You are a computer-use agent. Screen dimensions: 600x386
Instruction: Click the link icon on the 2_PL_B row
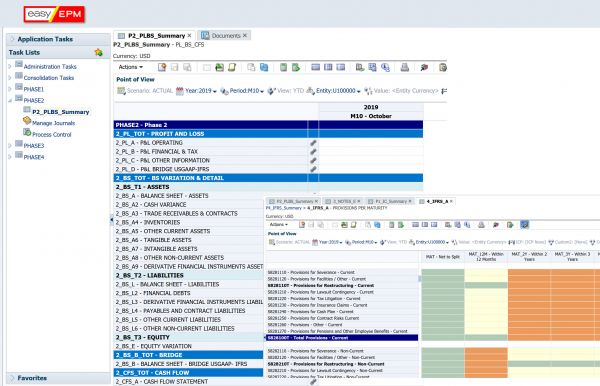point(313,151)
